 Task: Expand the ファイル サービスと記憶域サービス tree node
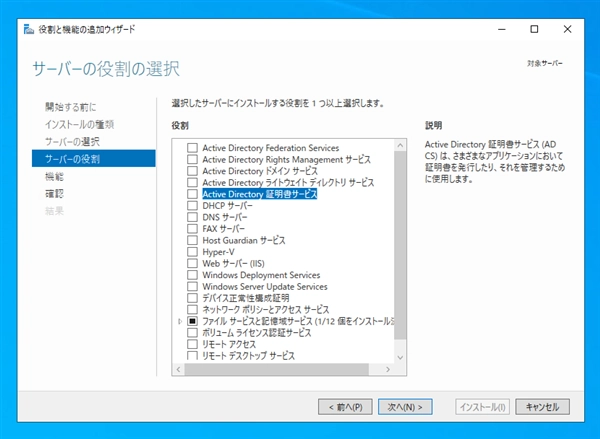tap(180, 321)
